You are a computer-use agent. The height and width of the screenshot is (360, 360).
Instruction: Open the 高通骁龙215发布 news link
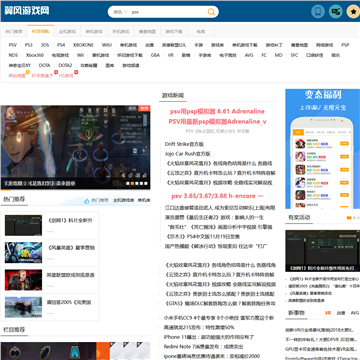199,327
